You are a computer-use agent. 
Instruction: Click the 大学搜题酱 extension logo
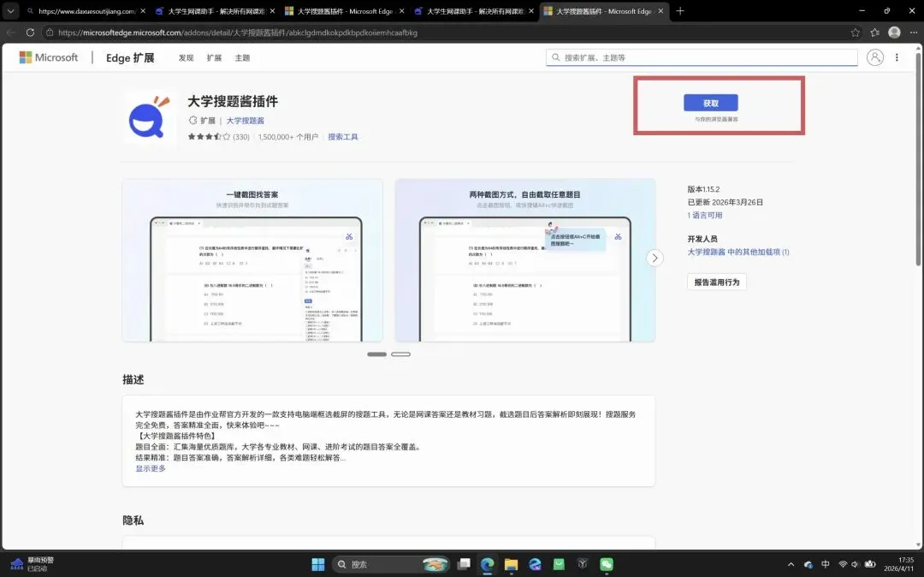pos(149,118)
